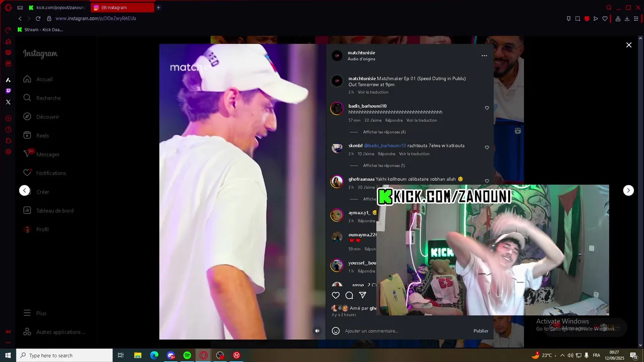Viewport: 644px width, 362px height.
Task: Open Recherche search in Instagram sidebar
Action: pyautogui.click(x=27, y=98)
